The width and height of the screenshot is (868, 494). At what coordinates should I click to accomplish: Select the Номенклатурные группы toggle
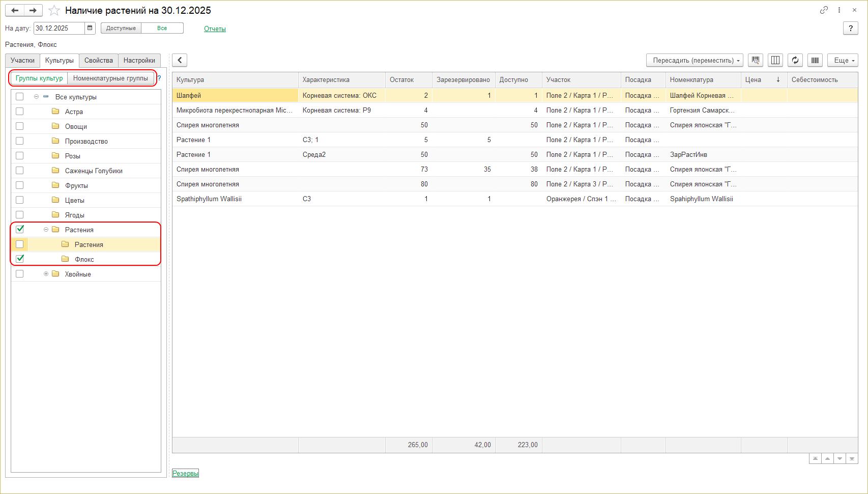110,78
